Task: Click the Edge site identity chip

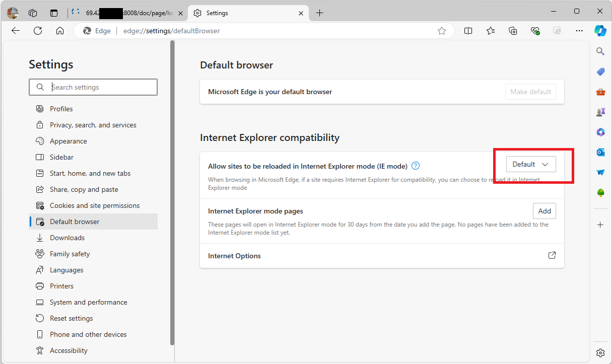Action: [97, 31]
